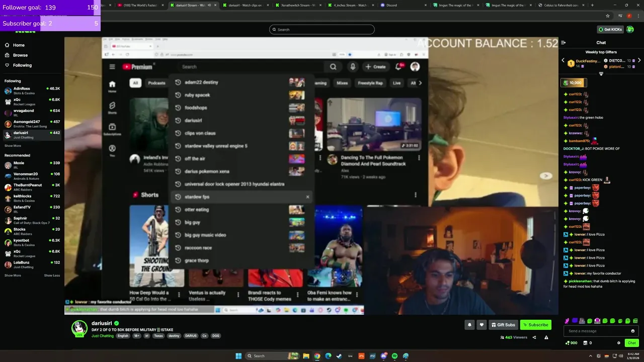
Task: Expand Show More under Recommended
Action: point(13,276)
